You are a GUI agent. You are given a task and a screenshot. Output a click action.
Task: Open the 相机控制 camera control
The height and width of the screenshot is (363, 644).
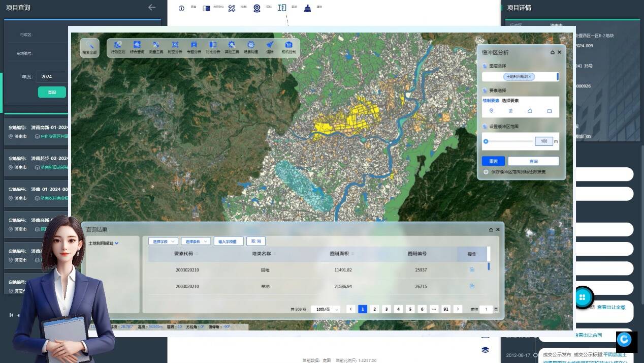coord(288,47)
